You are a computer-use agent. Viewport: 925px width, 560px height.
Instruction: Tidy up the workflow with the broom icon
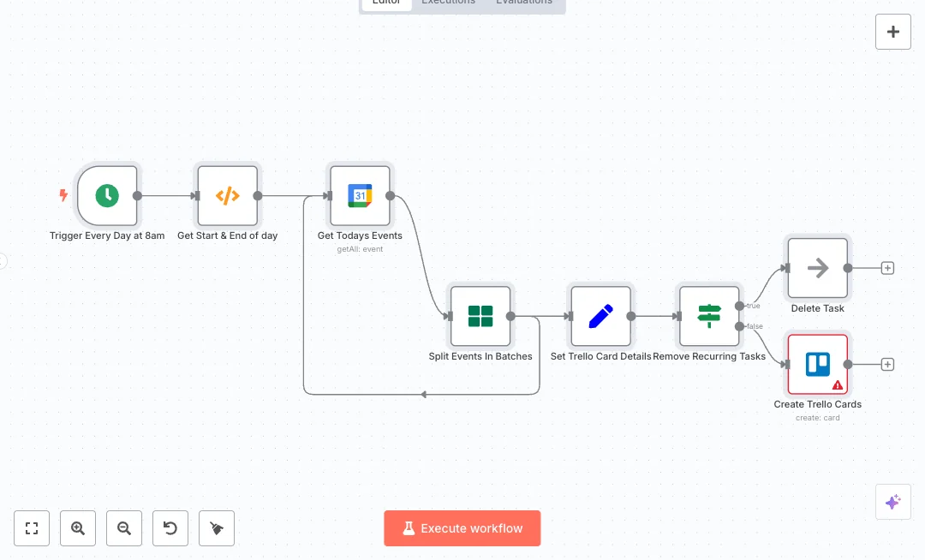coord(217,528)
